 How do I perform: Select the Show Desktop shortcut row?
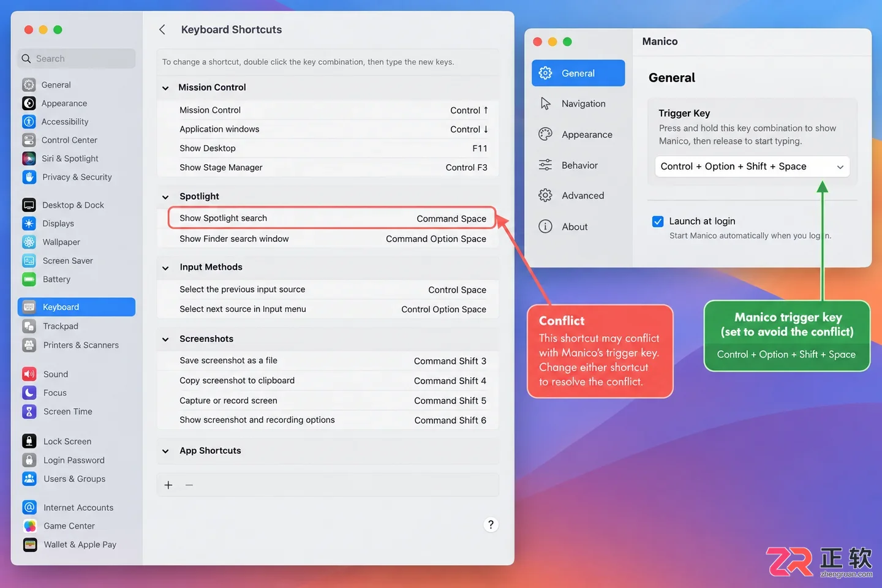328,148
